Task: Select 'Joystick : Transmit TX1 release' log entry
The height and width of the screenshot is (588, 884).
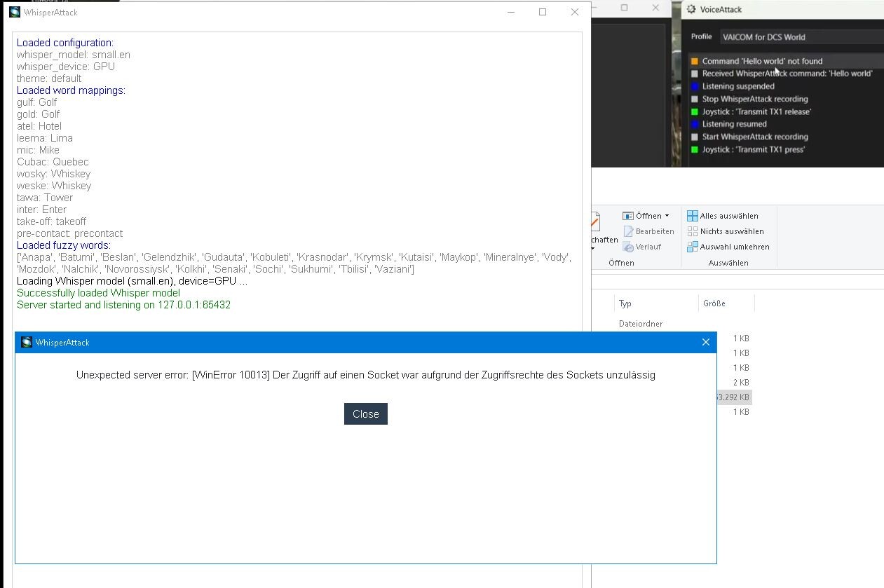Action: [756, 111]
